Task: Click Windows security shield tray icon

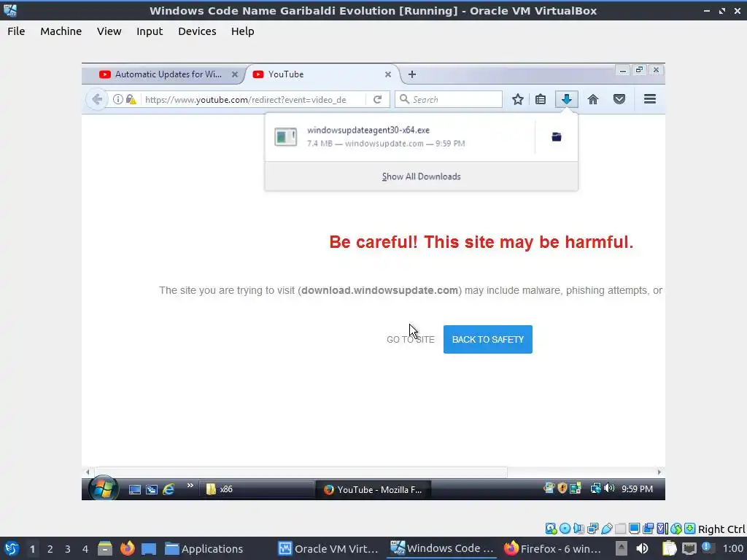Action: point(562,488)
